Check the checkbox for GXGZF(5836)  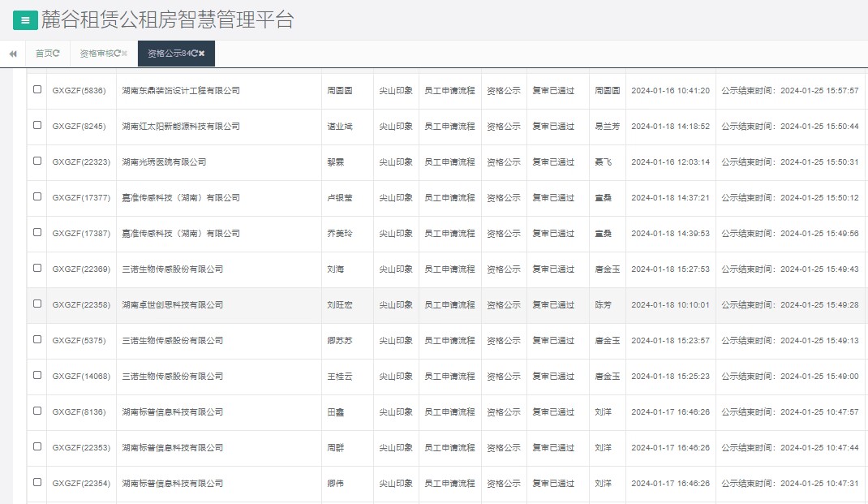[x=36, y=91]
